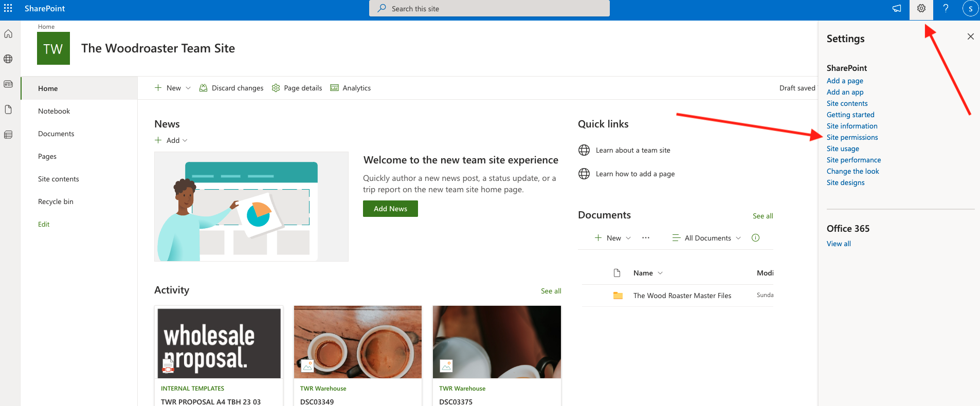This screenshot has height=406, width=980.
Task: Click The Woodroaster Team Site title
Action: pyautogui.click(x=158, y=48)
